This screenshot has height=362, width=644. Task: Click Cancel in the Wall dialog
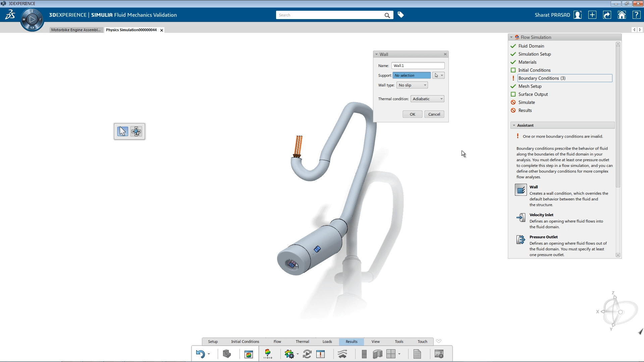[x=434, y=114]
